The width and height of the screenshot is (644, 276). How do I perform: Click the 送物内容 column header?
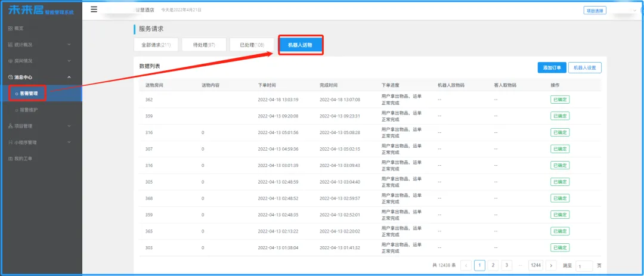coord(210,85)
